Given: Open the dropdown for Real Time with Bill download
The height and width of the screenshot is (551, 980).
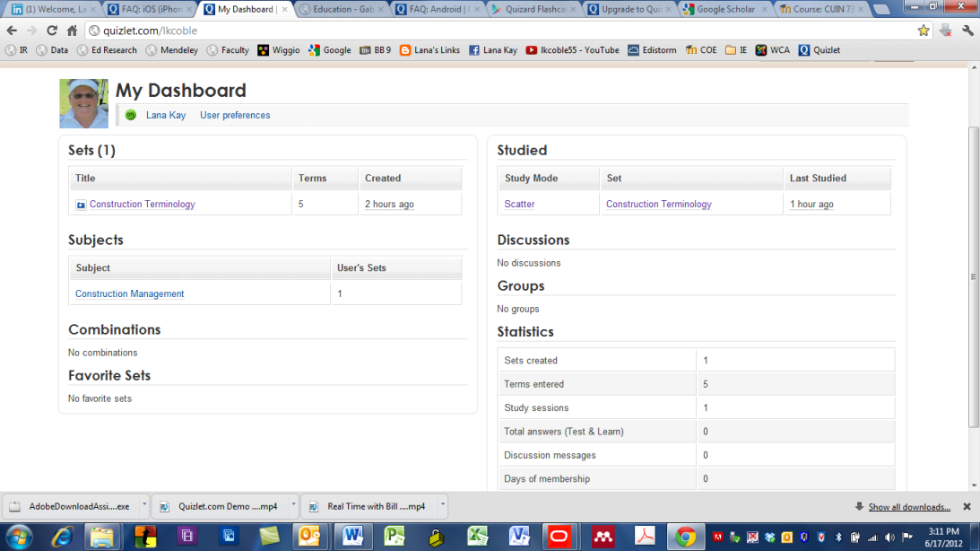Looking at the screenshot, I should pyautogui.click(x=443, y=504).
